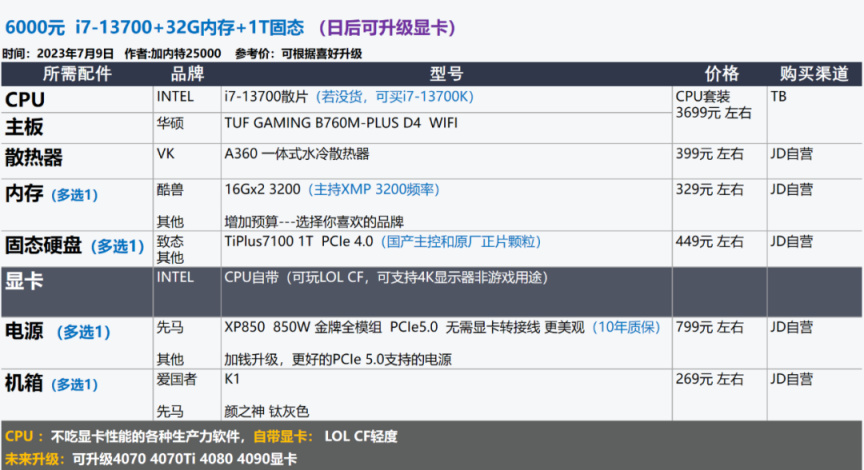The width and height of the screenshot is (864, 470).
Task: Click the author text '作者:加内特25000'
Action: (172, 53)
